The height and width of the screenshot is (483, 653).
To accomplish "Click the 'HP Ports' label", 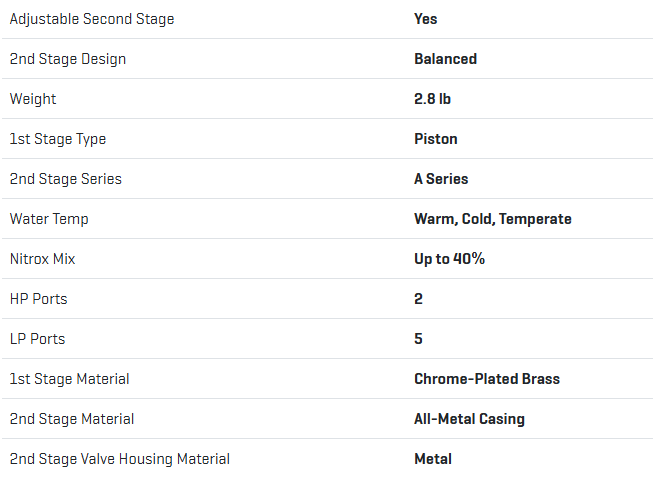I will click(x=39, y=299).
